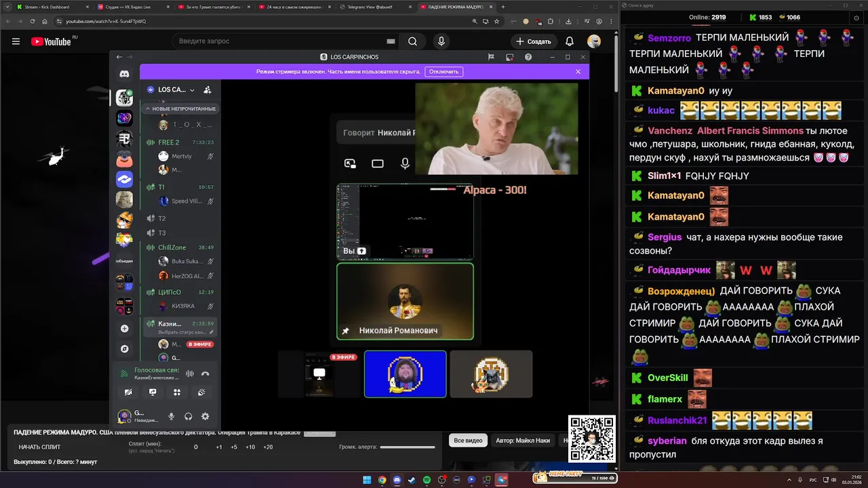Image resolution: width=868 pixels, height=488 pixels.
Task: Open a new browser tab
Action: [502, 7]
